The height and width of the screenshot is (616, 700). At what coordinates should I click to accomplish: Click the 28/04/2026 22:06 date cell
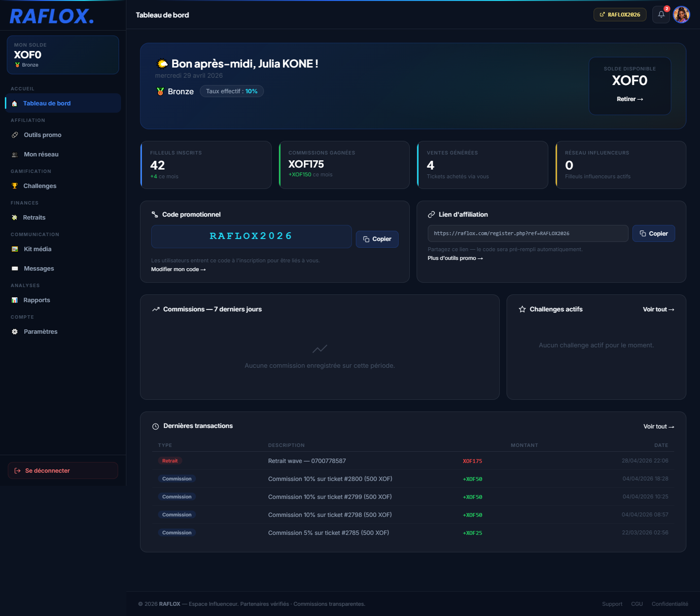click(x=645, y=461)
